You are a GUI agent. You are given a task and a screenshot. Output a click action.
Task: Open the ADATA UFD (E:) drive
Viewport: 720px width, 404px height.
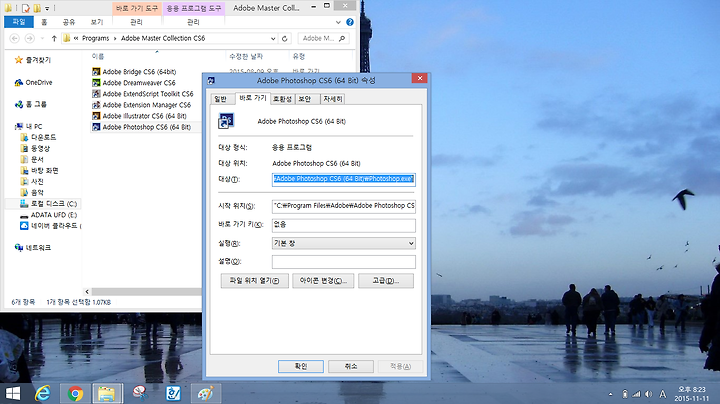coord(49,214)
